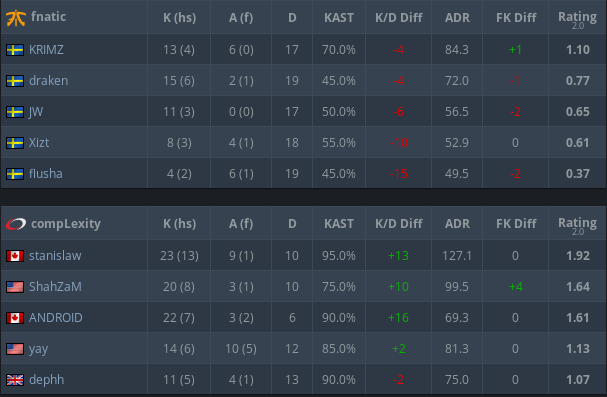The height and width of the screenshot is (397, 607).
Task: Sort compLexity table by FK Diff header
Action: coord(516,224)
